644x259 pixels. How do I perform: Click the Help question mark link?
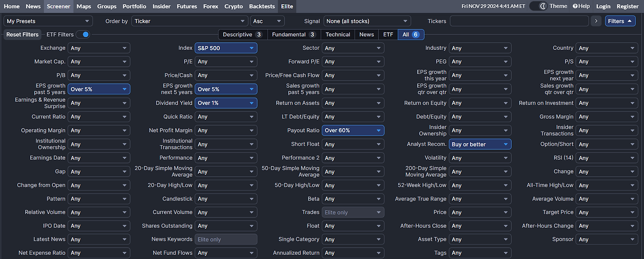[581, 6]
